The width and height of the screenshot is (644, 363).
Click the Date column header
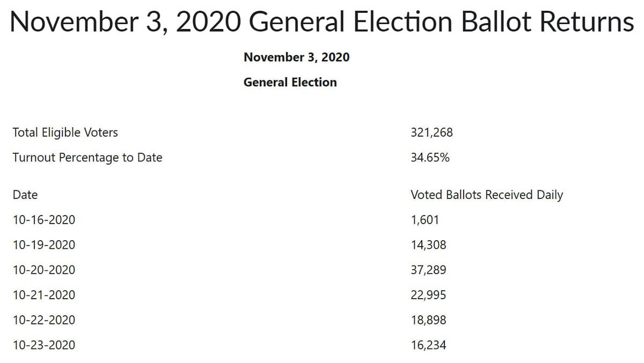[25, 195]
